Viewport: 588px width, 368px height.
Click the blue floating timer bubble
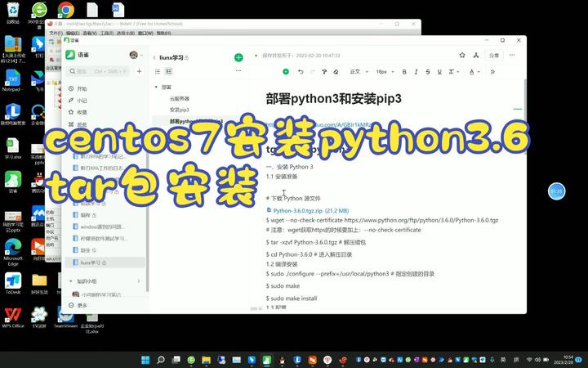(x=556, y=191)
